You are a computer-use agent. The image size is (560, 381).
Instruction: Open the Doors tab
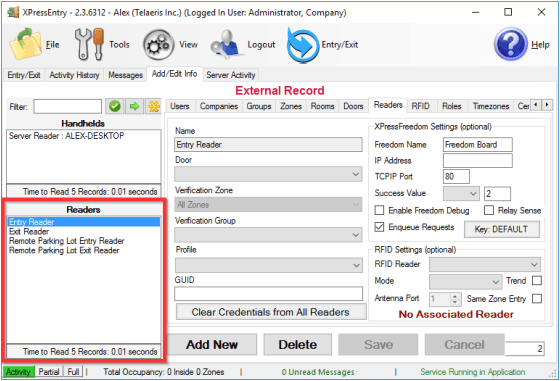point(353,106)
